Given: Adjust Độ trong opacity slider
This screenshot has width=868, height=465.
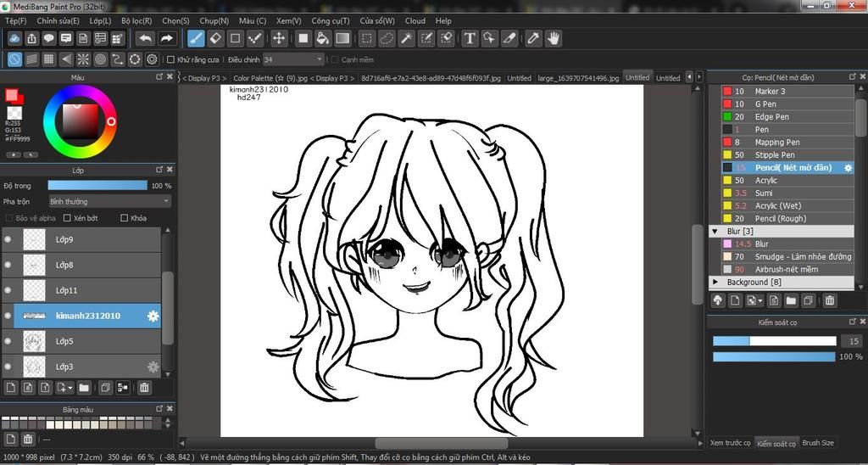Looking at the screenshot, I should 97,186.
